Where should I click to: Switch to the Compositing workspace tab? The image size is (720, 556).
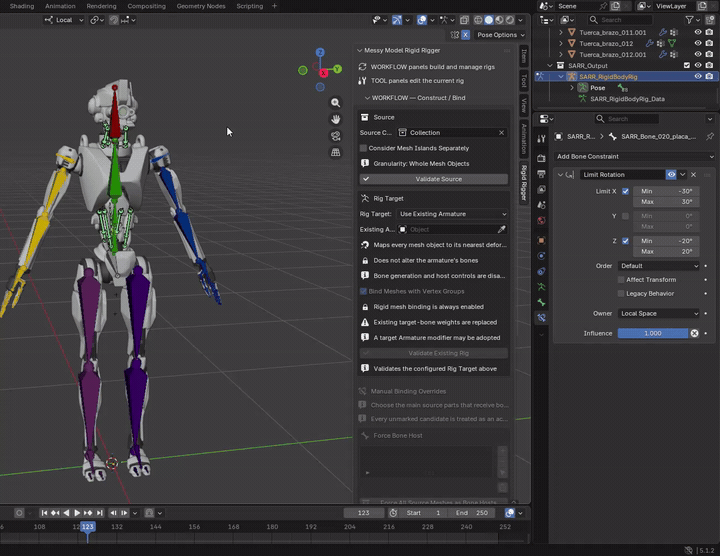146,6
